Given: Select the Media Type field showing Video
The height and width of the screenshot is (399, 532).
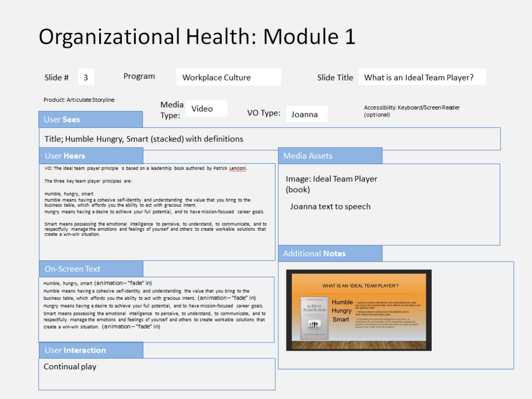Looking at the screenshot, I should 206,109.
